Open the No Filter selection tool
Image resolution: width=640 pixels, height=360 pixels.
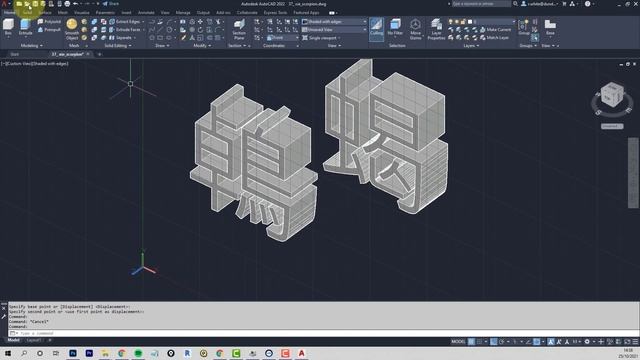pos(395,29)
